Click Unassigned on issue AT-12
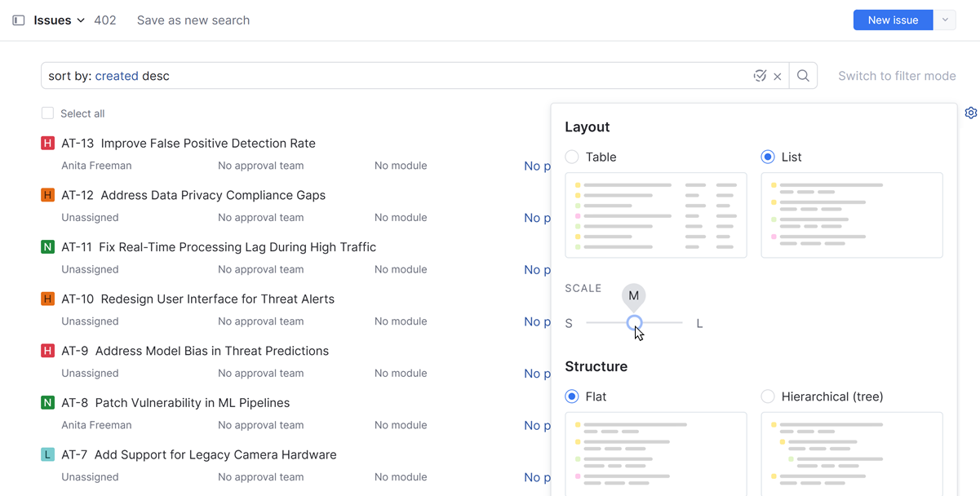This screenshot has height=496, width=980. (x=90, y=218)
